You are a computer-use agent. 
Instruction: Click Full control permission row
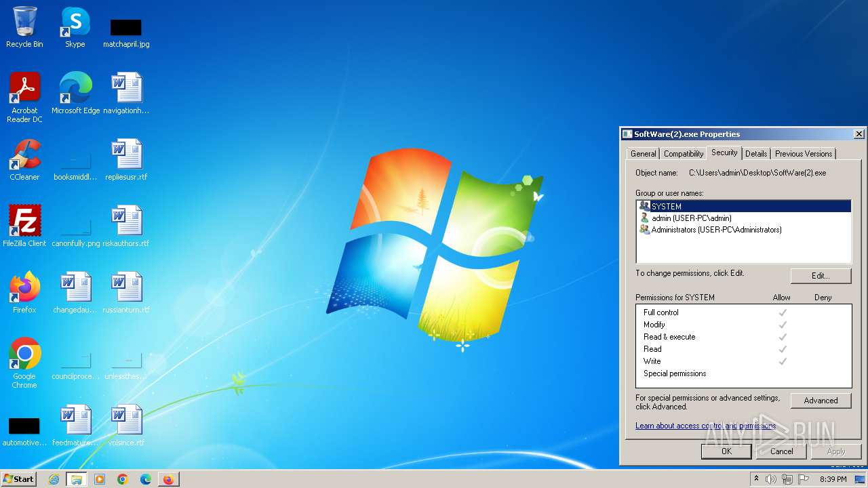click(743, 312)
